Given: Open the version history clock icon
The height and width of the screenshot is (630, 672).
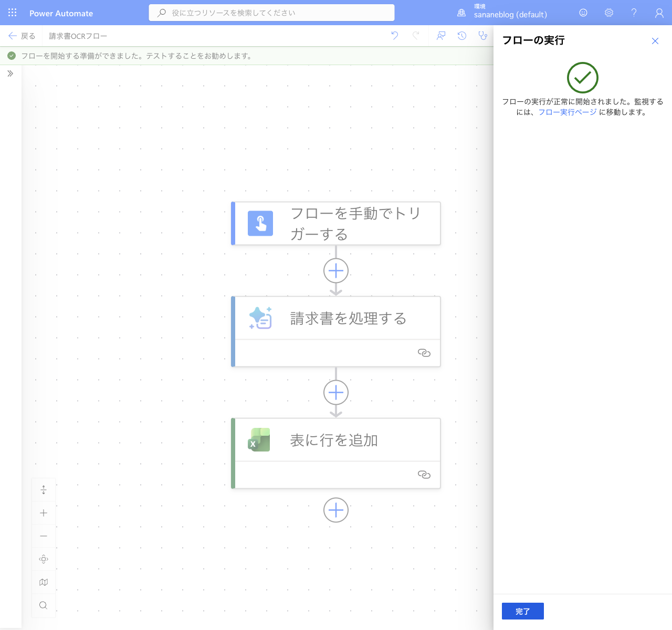Looking at the screenshot, I should pos(462,36).
